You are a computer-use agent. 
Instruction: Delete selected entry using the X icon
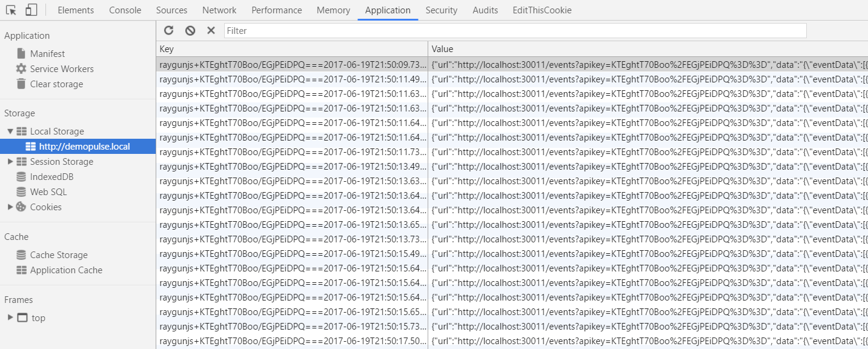pos(211,30)
